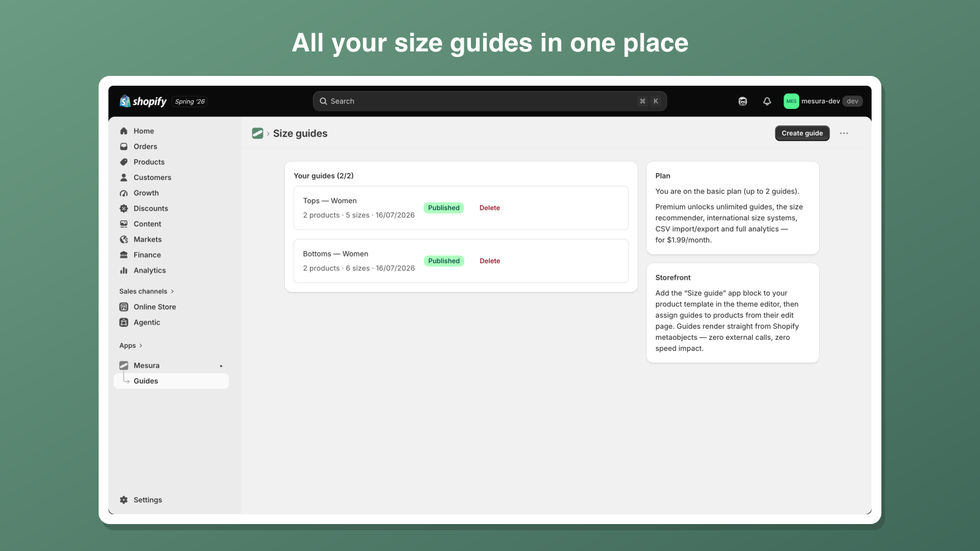Click the Growth gauge icon
Image resolution: width=980 pixels, height=551 pixels.
[x=124, y=193]
